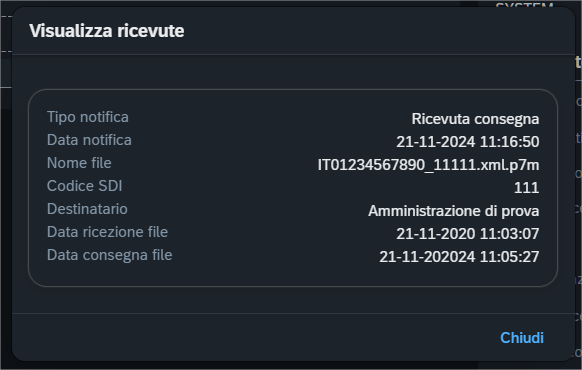Select the Ricevuta consegna value

pos(475,119)
